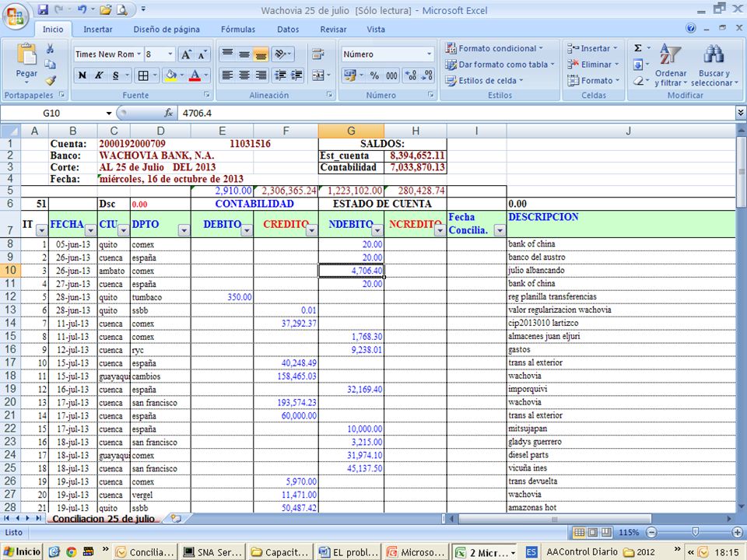Image resolution: width=747 pixels, height=560 pixels.
Task: Open the font size dropdown
Action: tap(170, 54)
